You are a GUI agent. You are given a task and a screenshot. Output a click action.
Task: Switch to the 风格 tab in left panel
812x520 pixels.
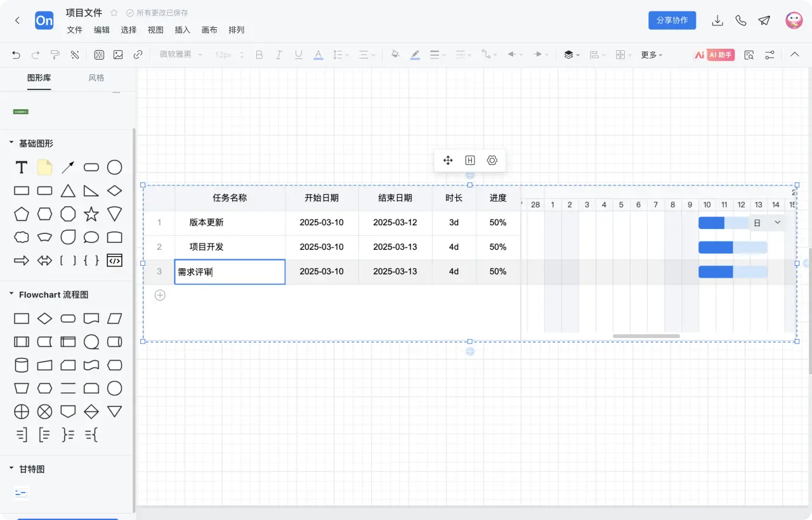[x=96, y=77]
